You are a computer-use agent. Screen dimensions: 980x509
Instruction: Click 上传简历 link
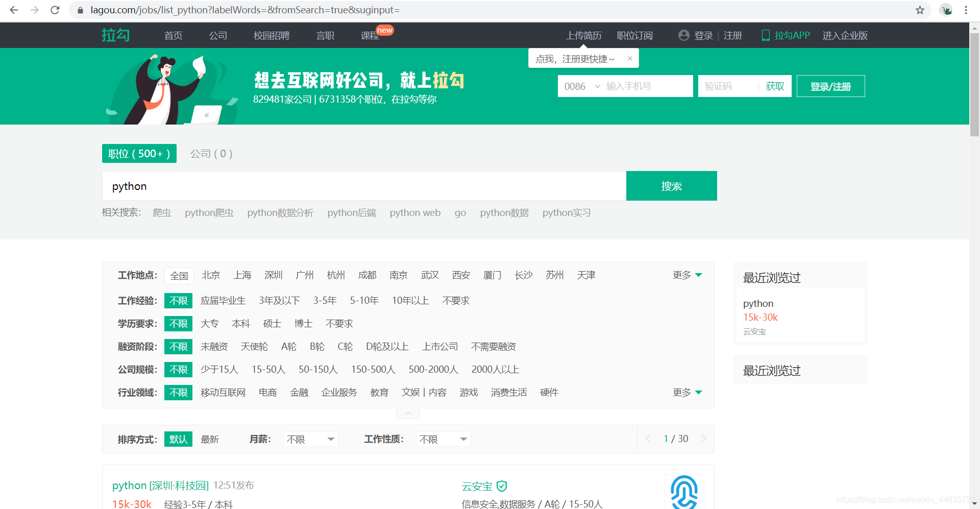coord(583,35)
